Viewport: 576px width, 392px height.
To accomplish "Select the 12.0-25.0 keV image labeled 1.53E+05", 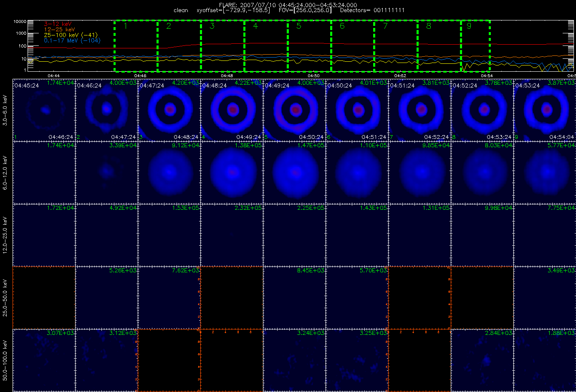I will tap(169, 235).
